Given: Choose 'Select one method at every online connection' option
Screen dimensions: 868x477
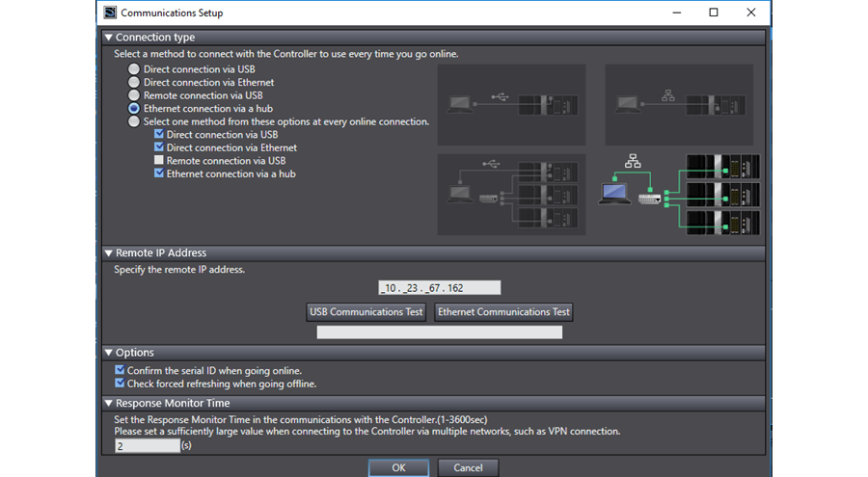Looking at the screenshot, I should pos(134,122).
